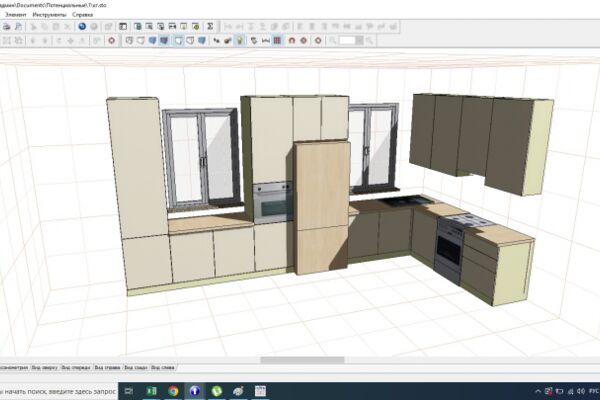Toggle the light bulb lighting icon
Viewport: 600px width, 400px height.
click(240, 40)
